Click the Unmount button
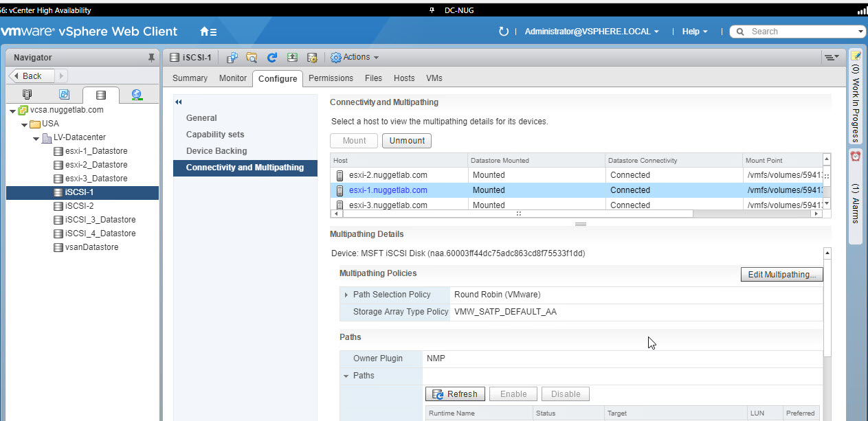Viewport: 868px width, 421px height. (x=407, y=141)
